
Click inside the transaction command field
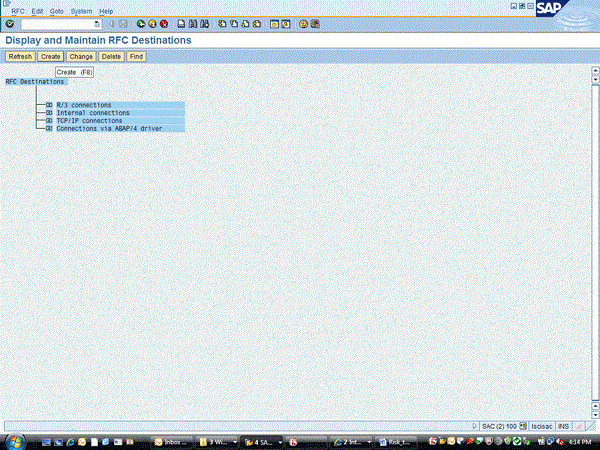pos(55,23)
